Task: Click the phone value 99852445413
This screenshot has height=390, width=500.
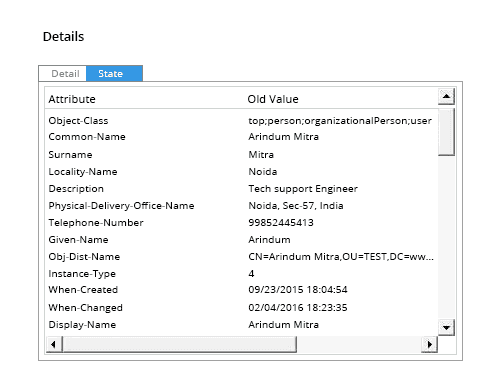Action: coord(281,223)
